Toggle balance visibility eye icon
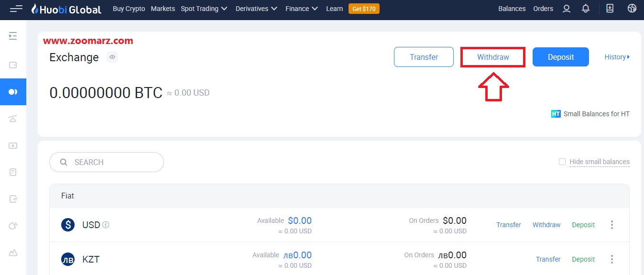This screenshot has height=275, width=644. (x=112, y=57)
